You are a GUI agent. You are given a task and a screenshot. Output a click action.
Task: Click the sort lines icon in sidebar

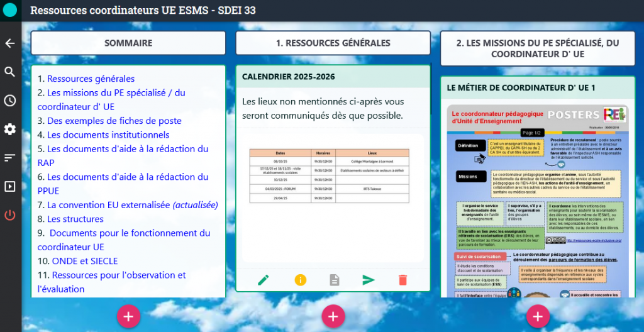tap(10, 158)
